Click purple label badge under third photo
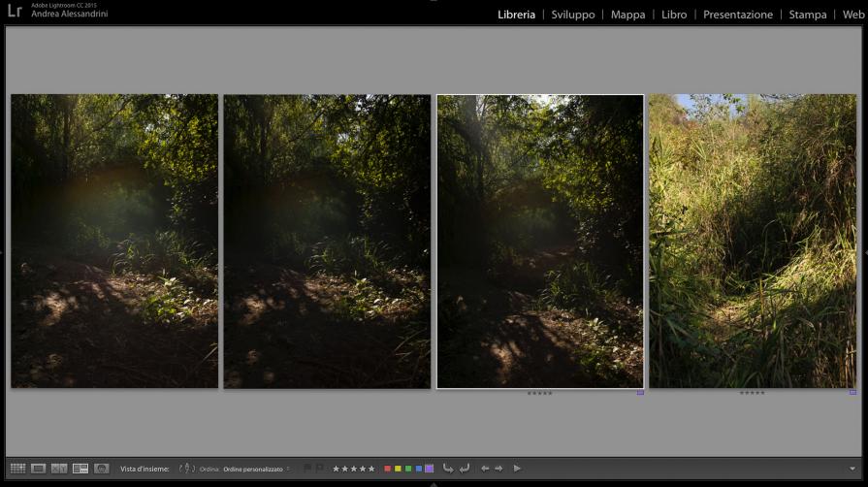This screenshot has height=487, width=868. [640, 392]
